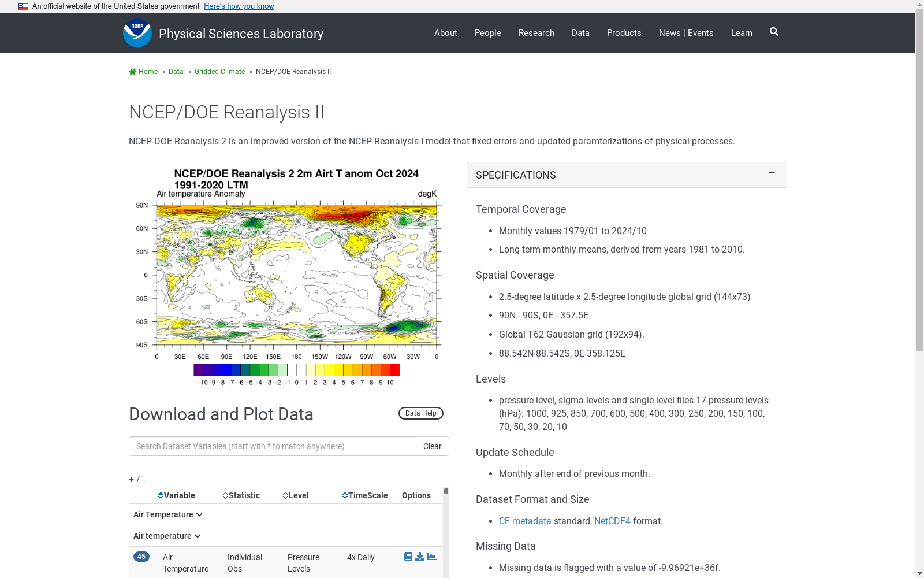Click the plot chart icon in Air Temperature row
The width and height of the screenshot is (924, 578).
[432, 557]
